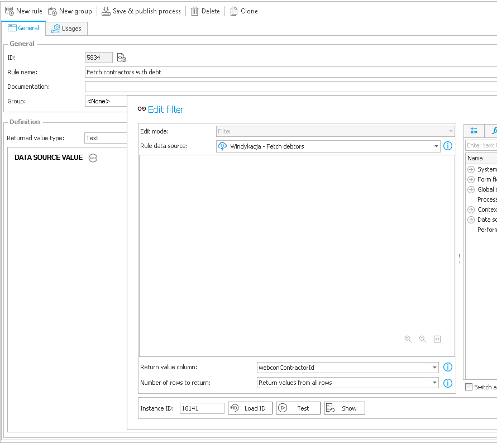Open the Returned value type dropdown
The height and width of the screenshot is (448, 497).
(106, 138)
